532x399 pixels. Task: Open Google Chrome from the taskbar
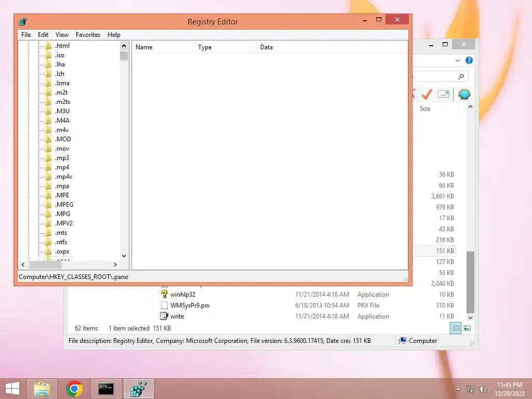pyautogui.click(x=74, y=389)
